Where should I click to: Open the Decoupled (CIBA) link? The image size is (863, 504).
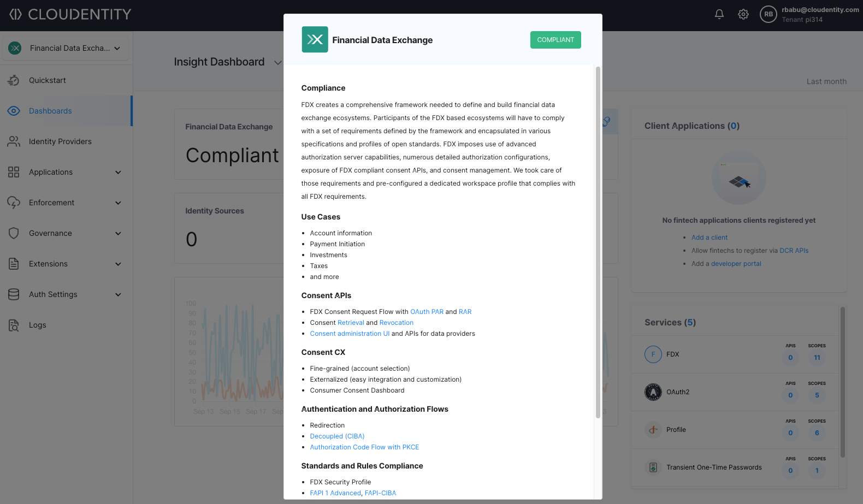337,436
